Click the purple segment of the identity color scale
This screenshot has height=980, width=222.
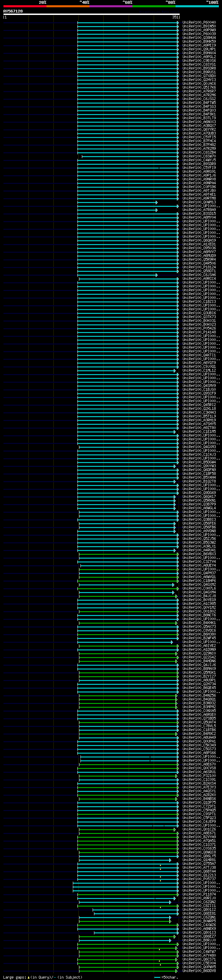pos(111,6)
